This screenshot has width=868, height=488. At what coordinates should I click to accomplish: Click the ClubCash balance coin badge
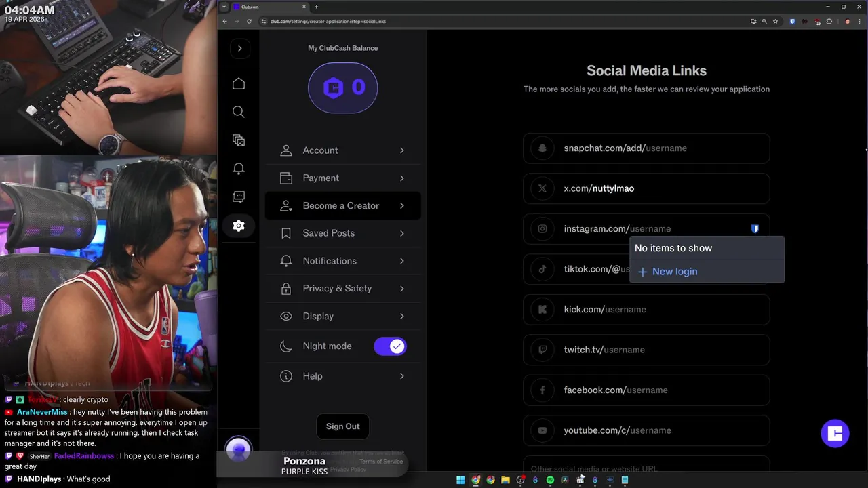(342, 87)
